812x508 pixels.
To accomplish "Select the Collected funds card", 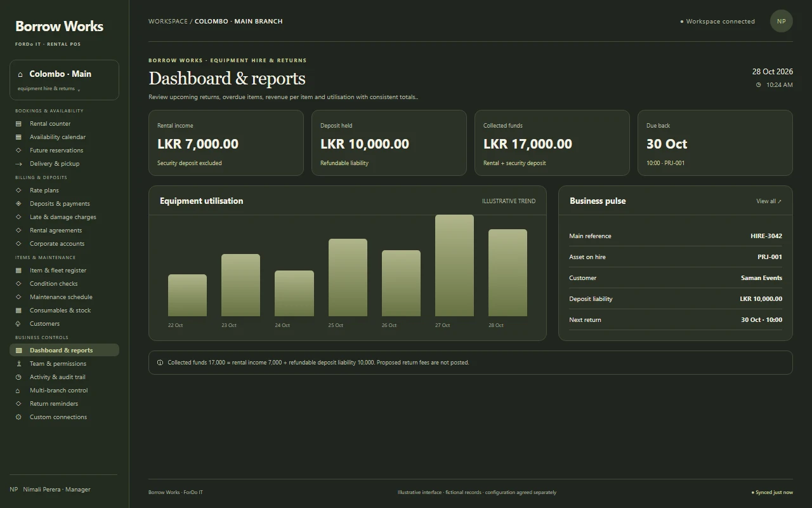I will point(552,143).
